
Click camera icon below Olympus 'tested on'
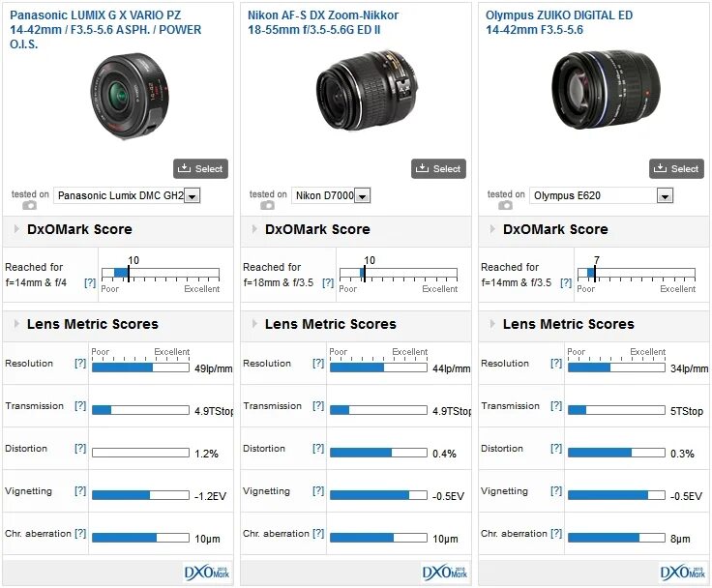point(505,206)
